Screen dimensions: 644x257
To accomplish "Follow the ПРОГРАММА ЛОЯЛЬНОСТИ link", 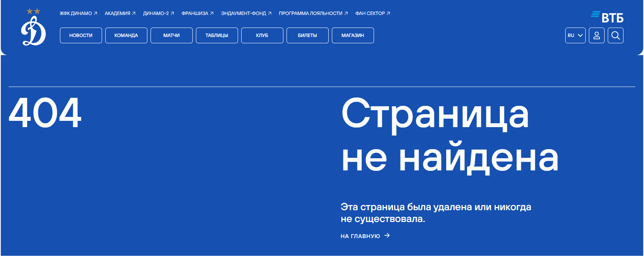I will tap(313, 13).
